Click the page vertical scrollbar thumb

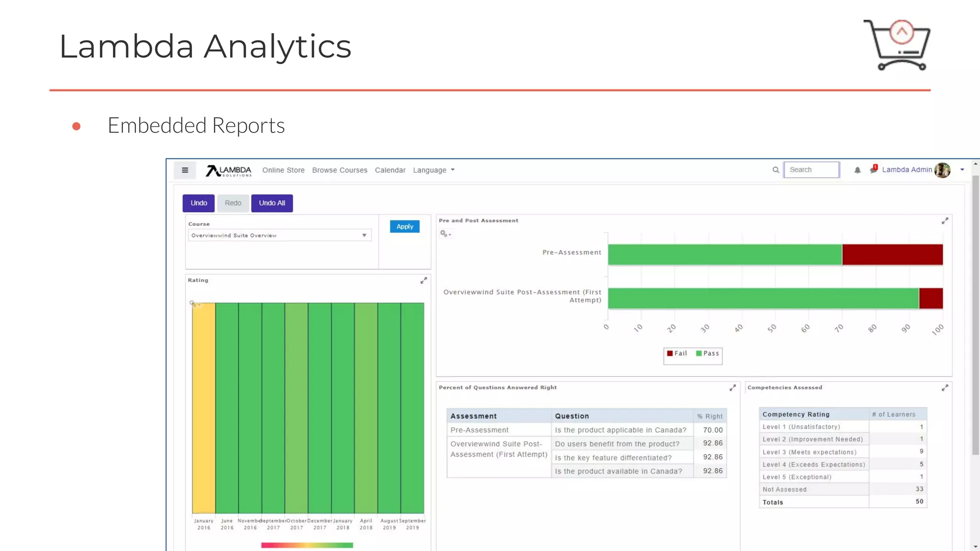point(976,316)
